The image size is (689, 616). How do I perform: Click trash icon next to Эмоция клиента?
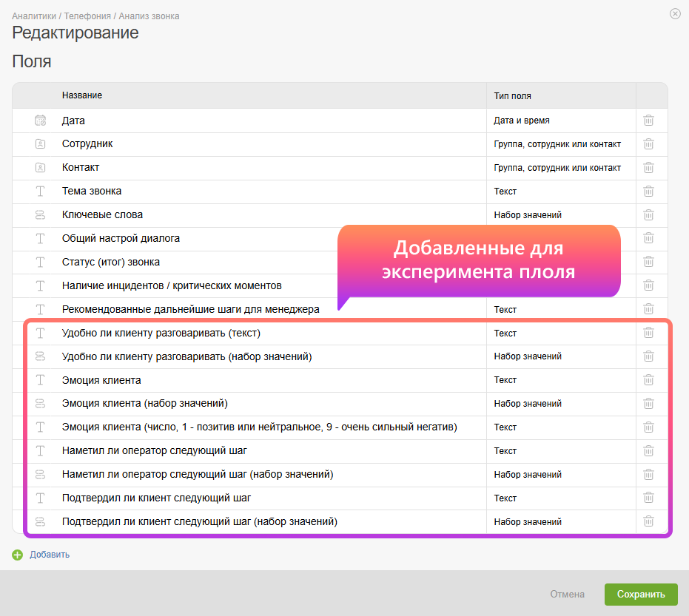tap(648, 380)
